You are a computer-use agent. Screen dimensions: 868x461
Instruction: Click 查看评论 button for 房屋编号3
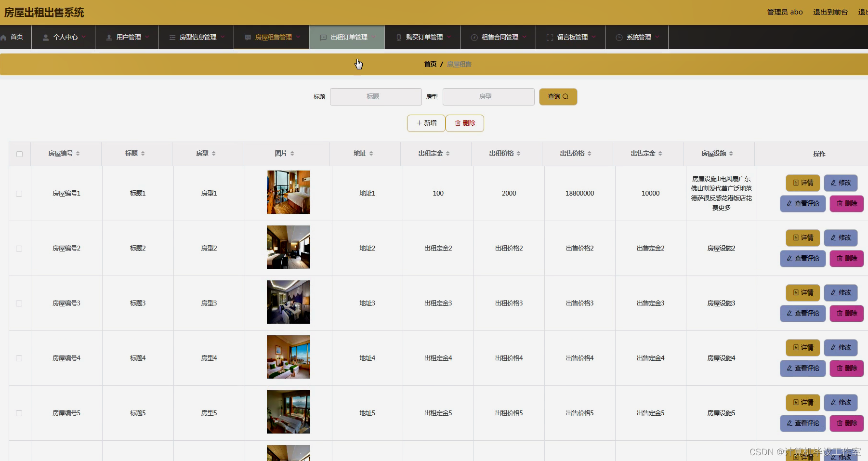(803, 314)
